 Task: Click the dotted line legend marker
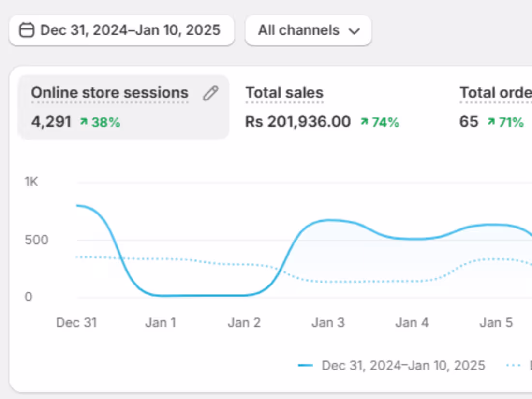[513, 366]
